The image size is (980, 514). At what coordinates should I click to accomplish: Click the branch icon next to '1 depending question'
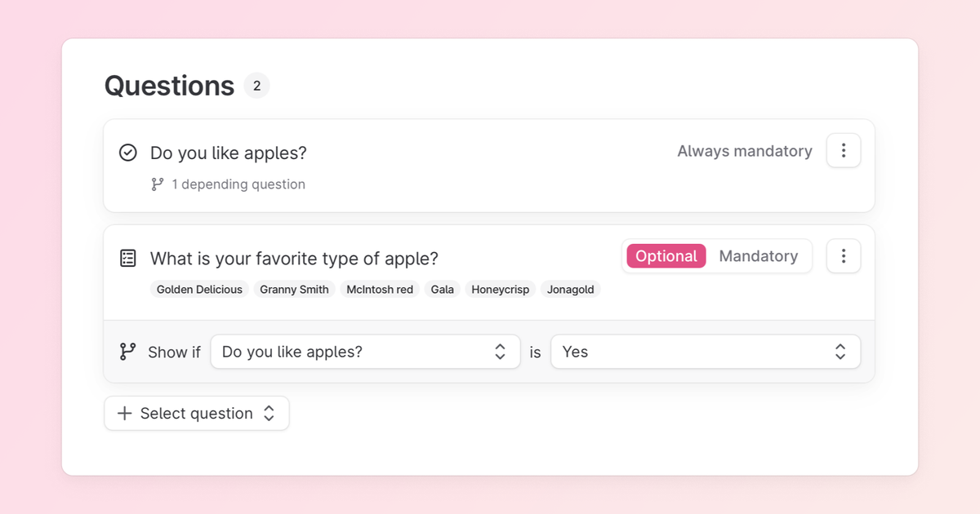point(156,184)
